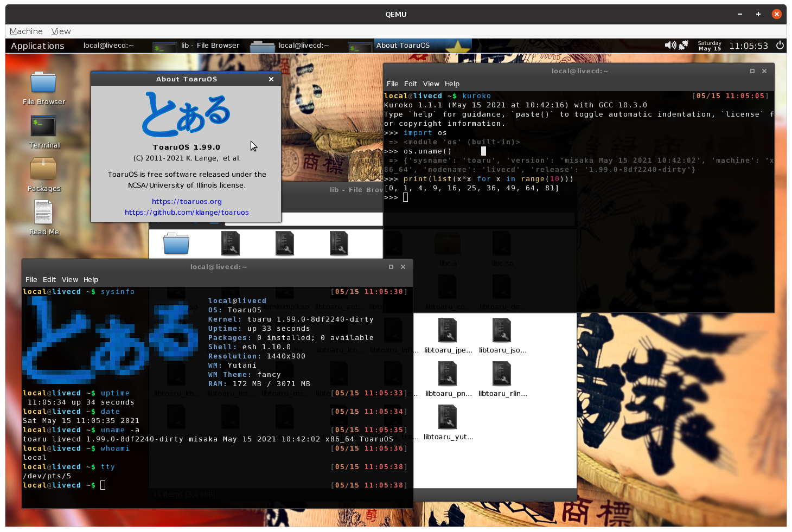Open Help menu in the kuroko terminal
The image size is (792, 532).
(452, 84)
